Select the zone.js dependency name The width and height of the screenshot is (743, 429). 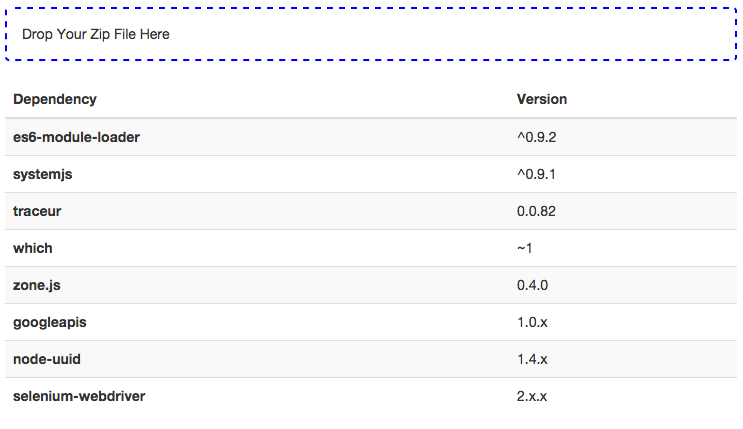click(37, 285)
